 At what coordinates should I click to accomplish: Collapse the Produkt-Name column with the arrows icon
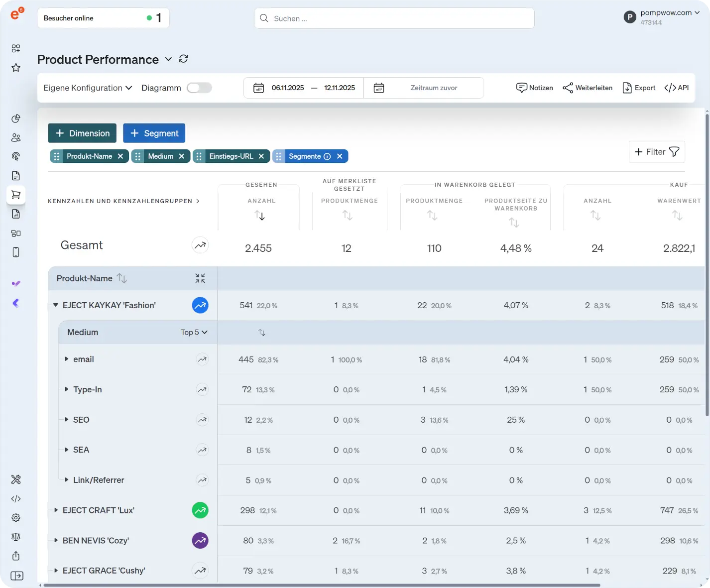pyautogui.click(x=200, y=278)
